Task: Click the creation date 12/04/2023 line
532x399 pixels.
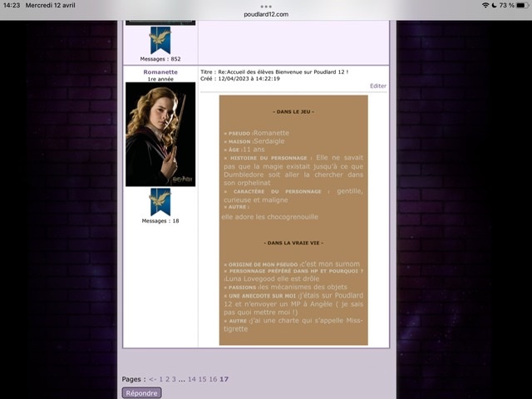Action: (240, 79)
